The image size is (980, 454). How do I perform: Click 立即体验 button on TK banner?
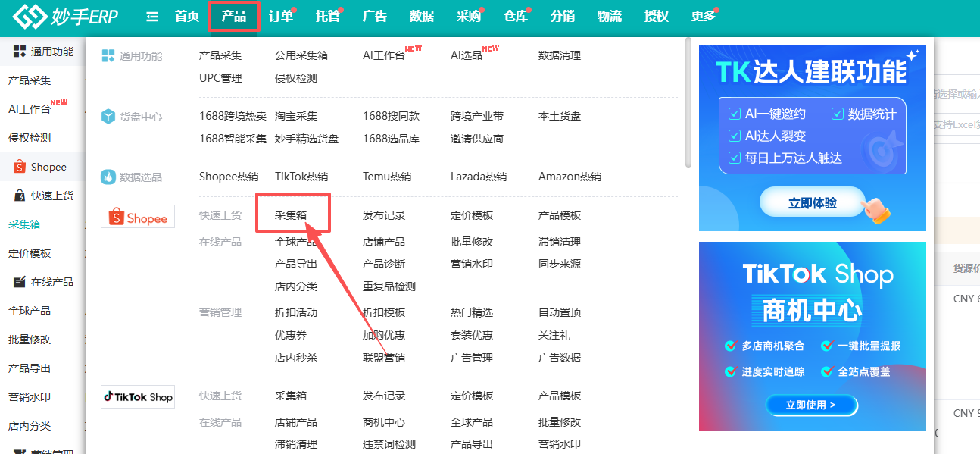812,203
